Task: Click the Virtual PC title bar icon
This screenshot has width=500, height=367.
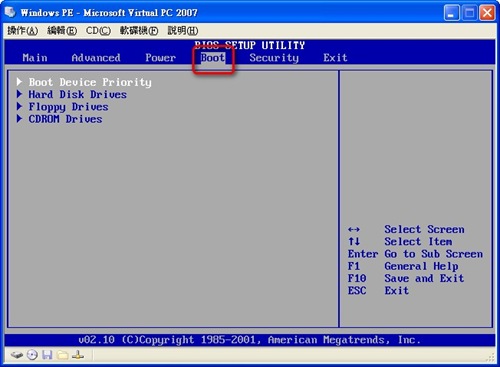Action: pyautogui.click(x=10, y=12)
